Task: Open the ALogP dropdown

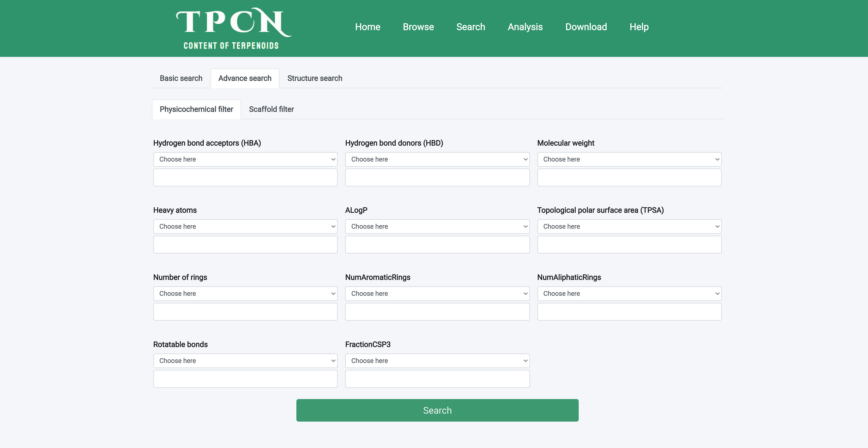Action: 437,226
